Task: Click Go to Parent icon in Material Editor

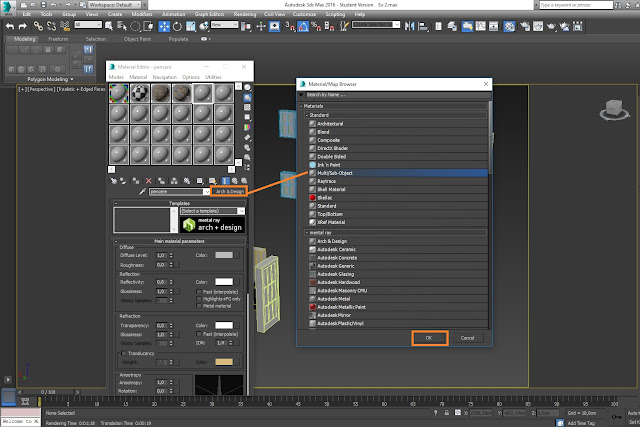Action: pyautogui.click(x=235, y=180)
